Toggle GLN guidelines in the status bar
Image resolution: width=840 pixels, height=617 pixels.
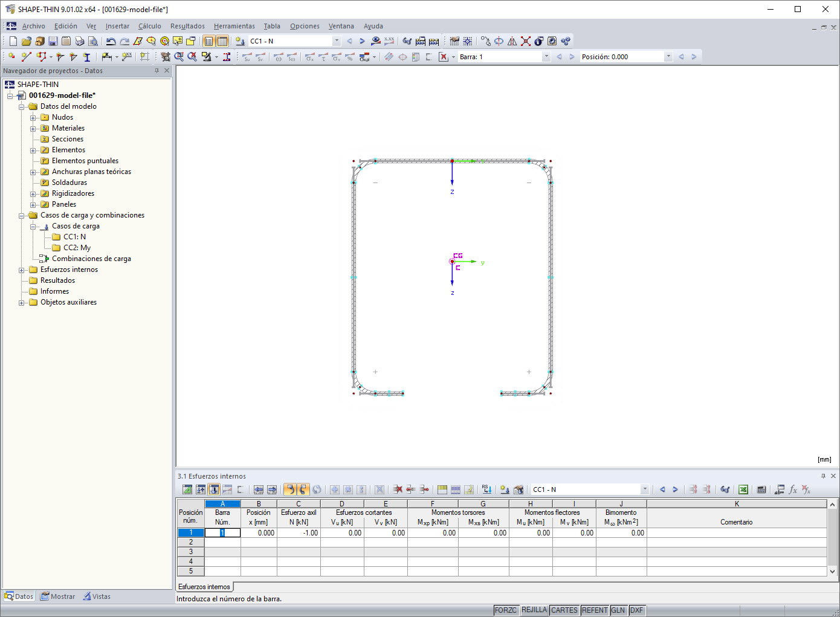[618, 610]
